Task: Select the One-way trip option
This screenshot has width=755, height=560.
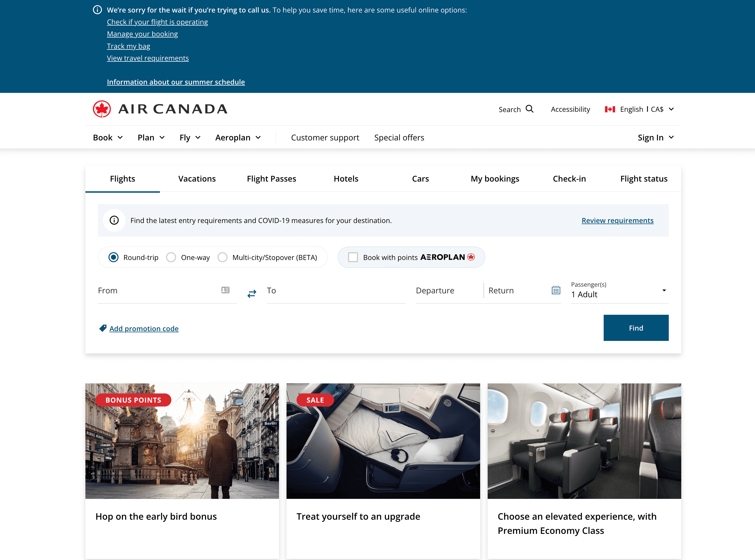Action: (171, 257)
